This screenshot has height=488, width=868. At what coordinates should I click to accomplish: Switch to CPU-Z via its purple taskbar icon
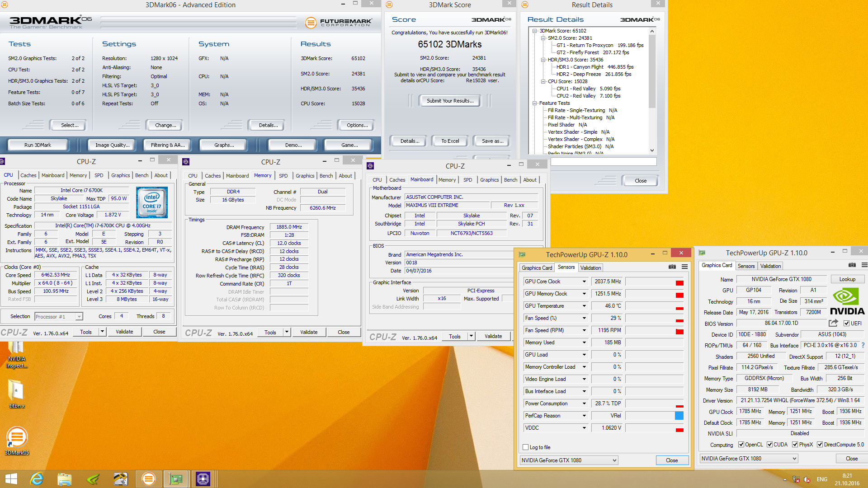203,479
